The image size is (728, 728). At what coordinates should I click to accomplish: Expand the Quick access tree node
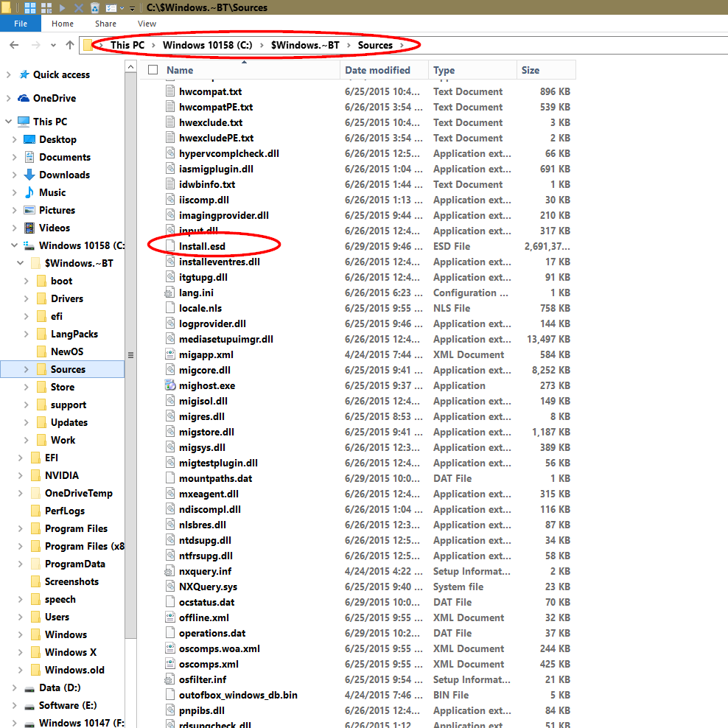(8, 74)
